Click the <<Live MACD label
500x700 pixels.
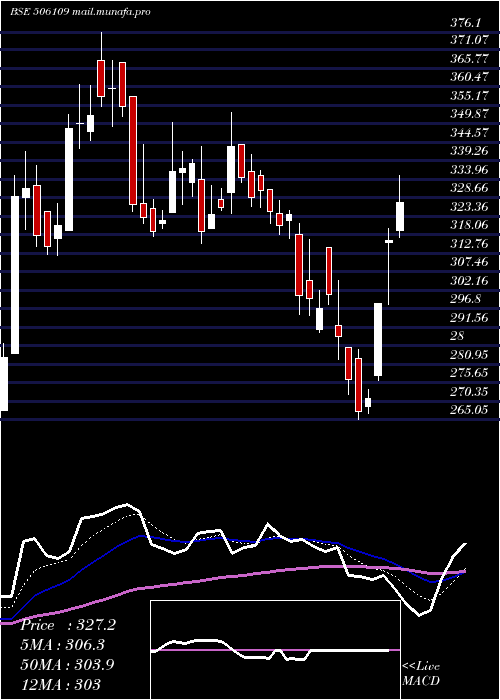tap(421, 674)
